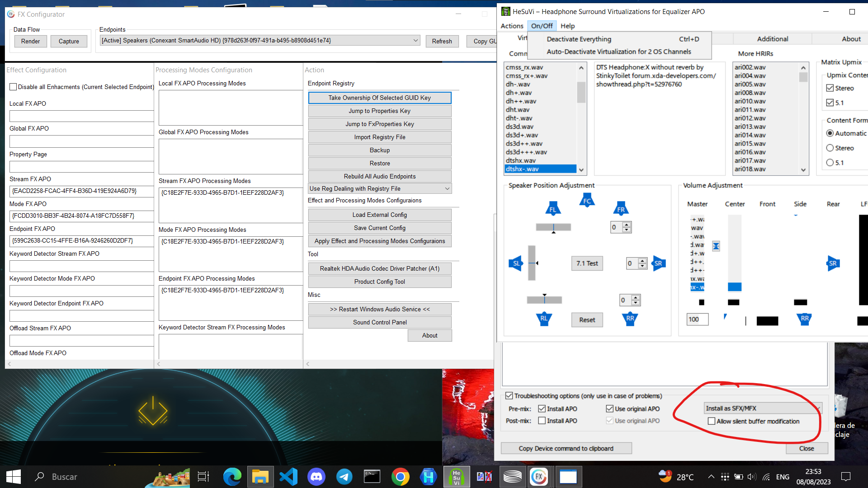Launch Google Chrome from taskbar
868x488 pixels.
coord(401,477)
